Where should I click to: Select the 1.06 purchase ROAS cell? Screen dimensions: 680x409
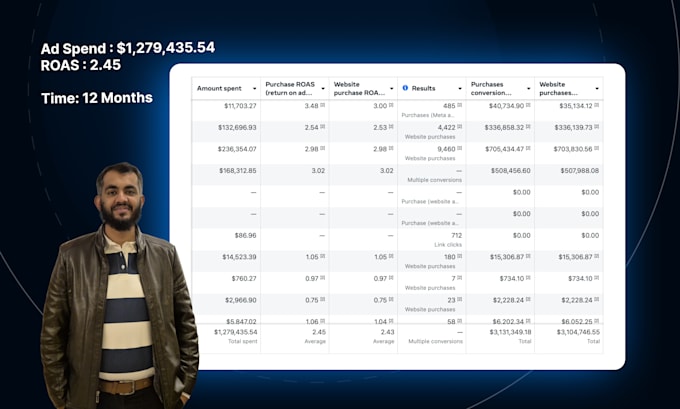(x=311, y=321)
